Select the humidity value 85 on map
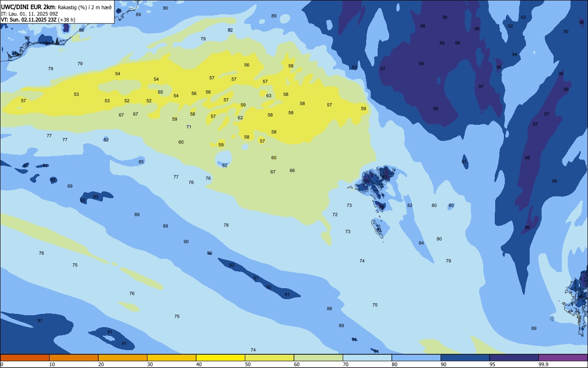 [x=141, y=162]
